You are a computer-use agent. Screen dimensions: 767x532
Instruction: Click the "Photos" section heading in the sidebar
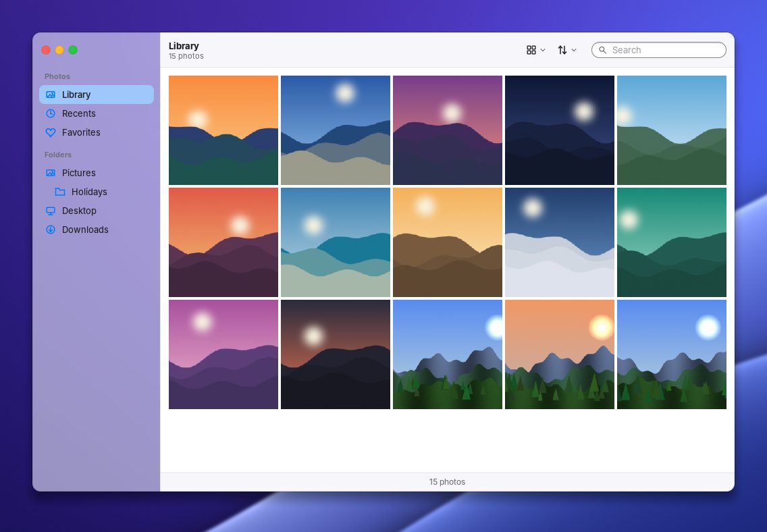[x=57, y=76]
